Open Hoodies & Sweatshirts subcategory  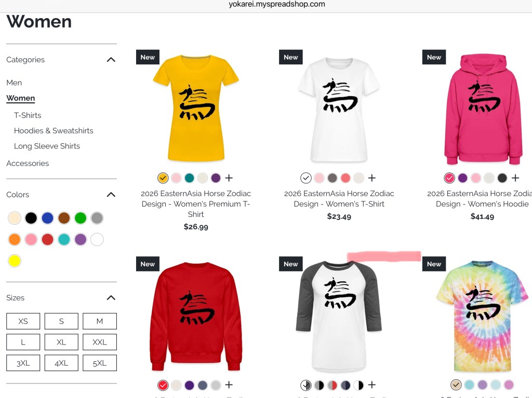pos(54,131)
